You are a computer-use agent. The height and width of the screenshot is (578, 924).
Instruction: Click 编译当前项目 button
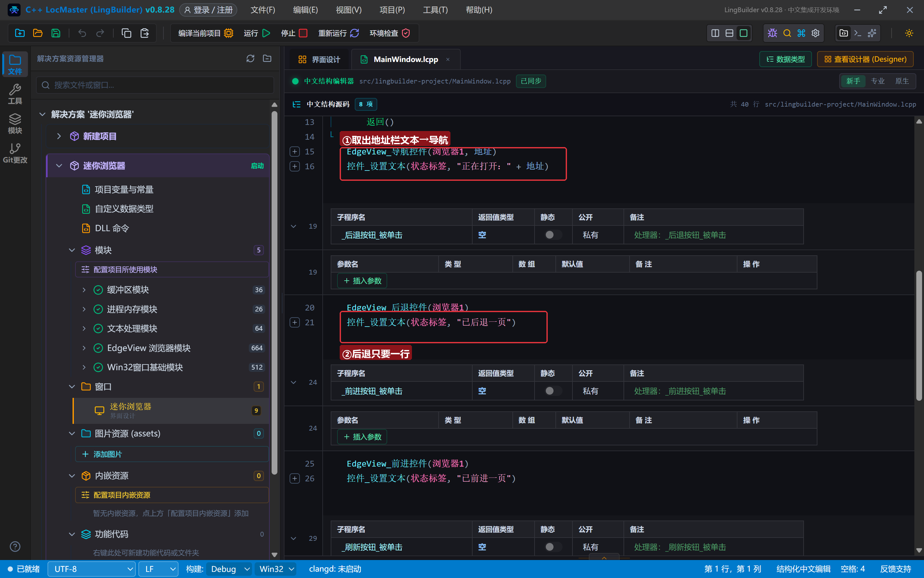(x=205, y=33)
